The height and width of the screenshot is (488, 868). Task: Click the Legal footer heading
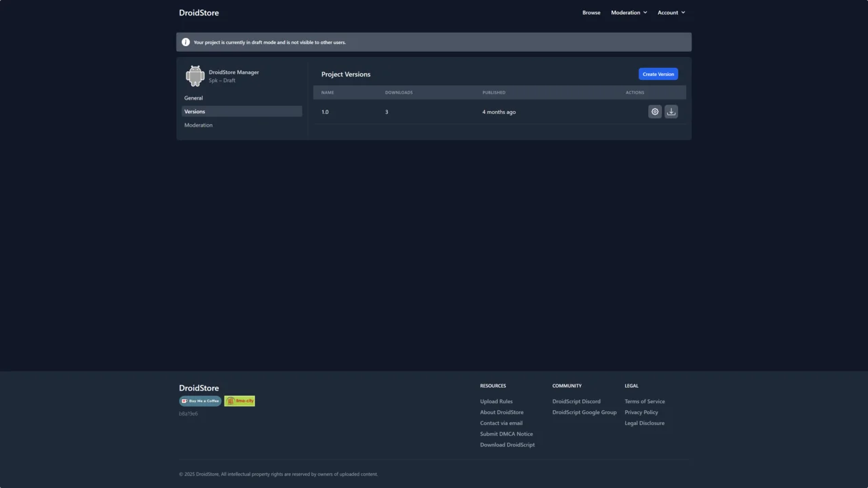tap(631, 386)
